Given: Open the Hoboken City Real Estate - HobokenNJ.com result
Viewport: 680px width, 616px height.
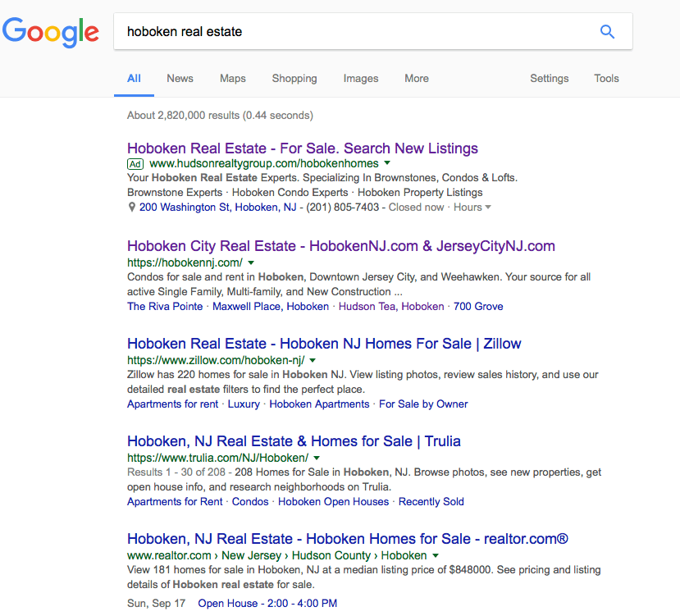Looking at the screenshot, I should pos(341,246).
